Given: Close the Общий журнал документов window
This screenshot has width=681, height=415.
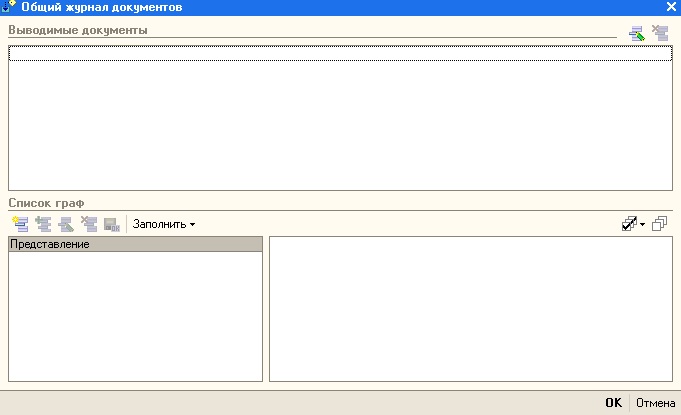Looking at the screenshot, I should pyautogui.click(x=671, y=7).
